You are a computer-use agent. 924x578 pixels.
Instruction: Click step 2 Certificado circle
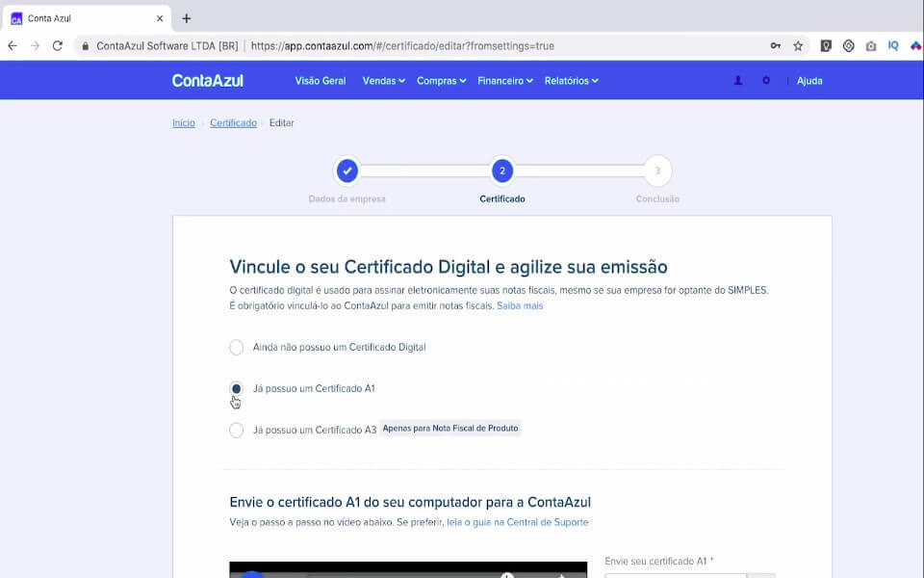click(x=502, y=171)
